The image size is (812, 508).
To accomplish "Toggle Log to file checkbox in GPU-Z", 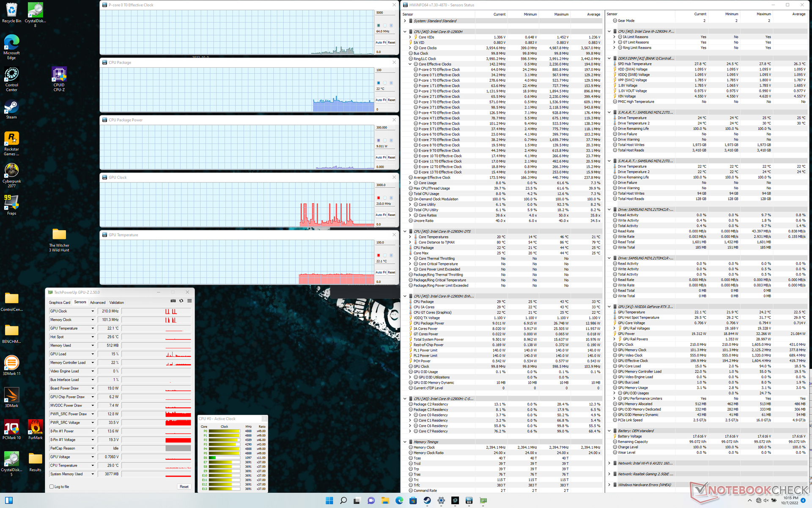I will coord(52,487).
